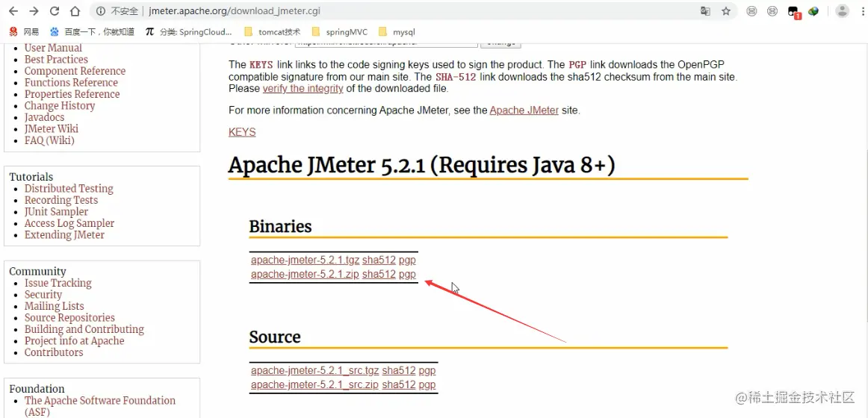
Task: Click the first gray round extension icon
Action: (x=751, y=11)
